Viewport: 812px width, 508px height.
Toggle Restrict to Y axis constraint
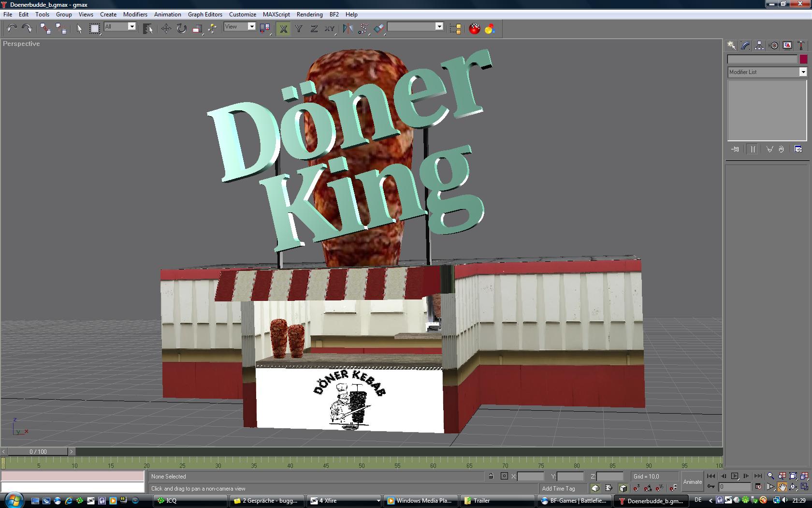(299, 29)
